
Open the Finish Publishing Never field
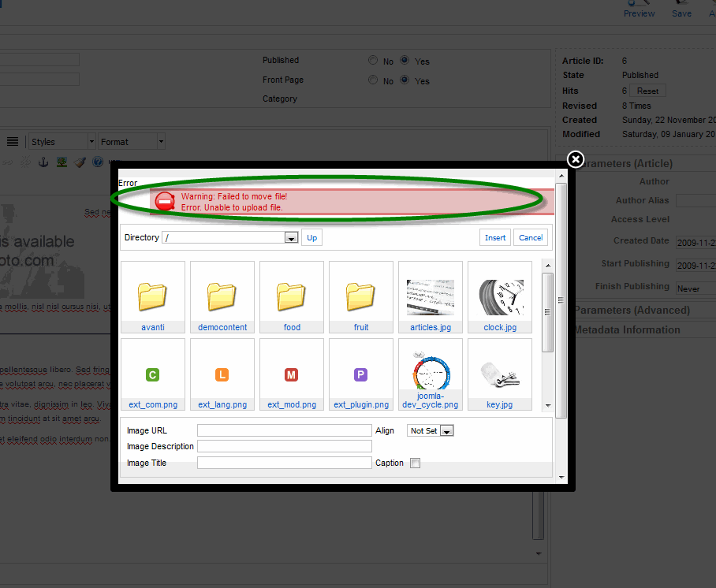click(x=696, y=288)
